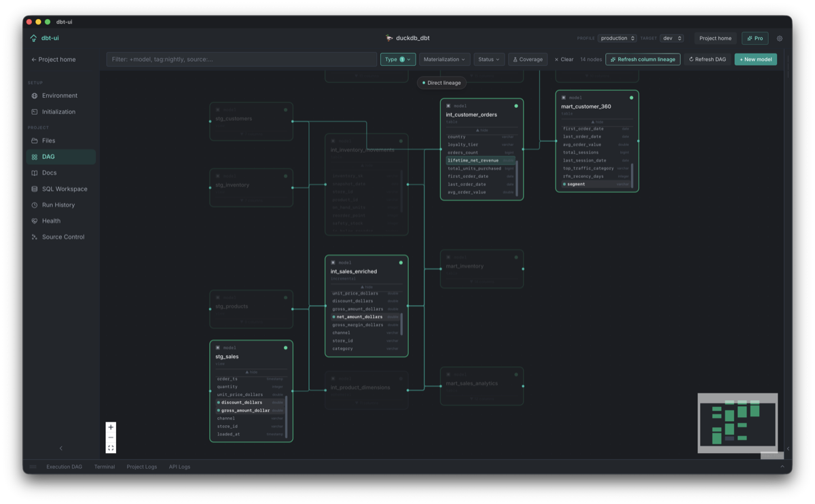Open the API Logs tab
Screen dimensions: 815x504
179,467
